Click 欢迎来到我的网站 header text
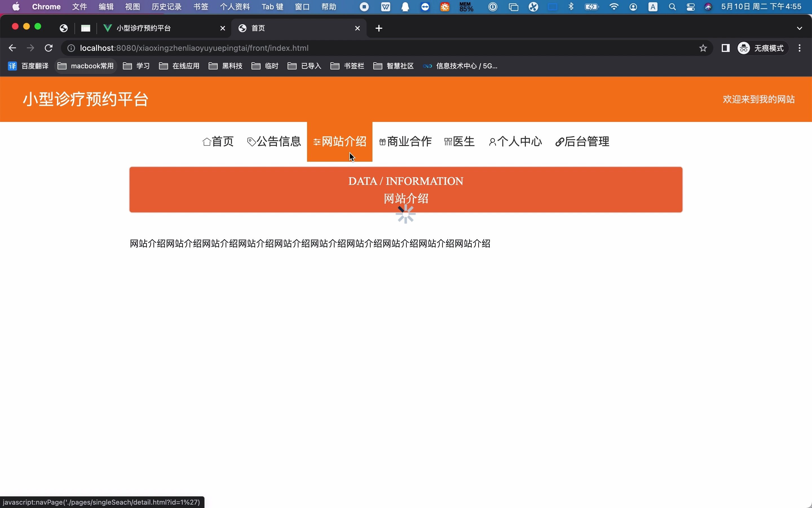Image resolution: width=812 pixels, height=508 pixels. click(759, 99)
